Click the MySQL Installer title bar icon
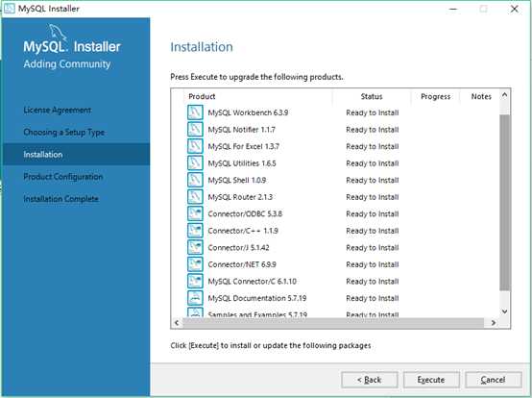The width and height of the screenshot is (532, 398). point(10,8)
